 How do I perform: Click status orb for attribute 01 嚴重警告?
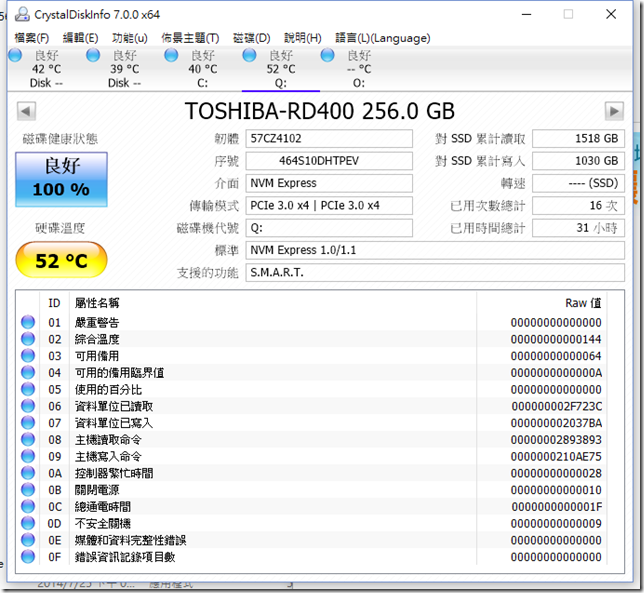click(28, 322)
